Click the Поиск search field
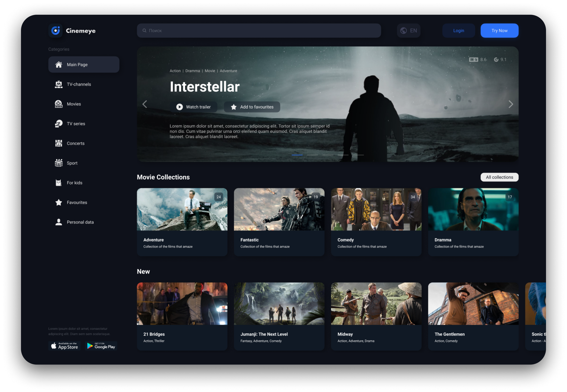567x392 pixels. click(259, 31)
